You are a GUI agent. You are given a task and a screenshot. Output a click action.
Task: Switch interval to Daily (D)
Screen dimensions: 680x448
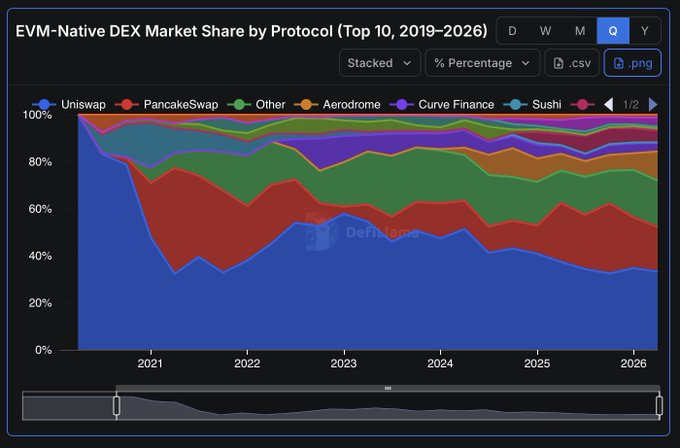[512, 31]
